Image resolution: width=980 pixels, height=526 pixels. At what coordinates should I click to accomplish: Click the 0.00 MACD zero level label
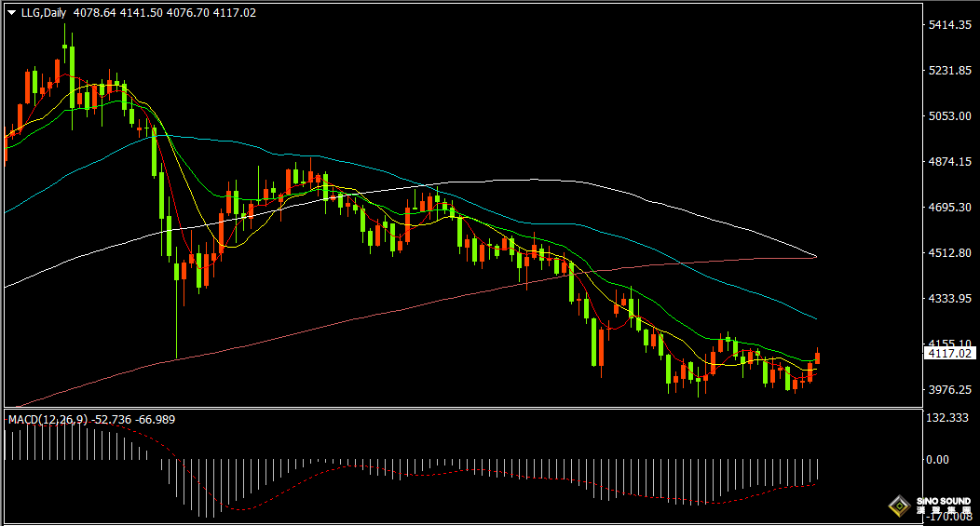[x=937, y=460]
